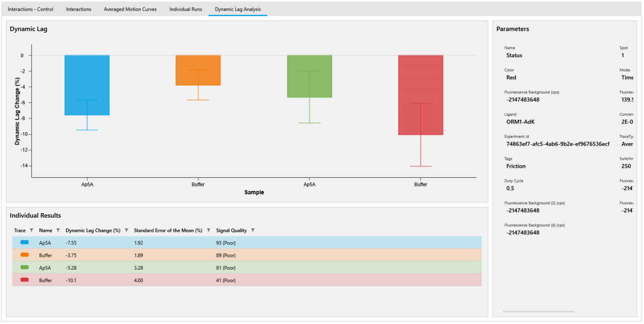
Task: Filter Standard Error of the Mean column
Action: [208, 230]
